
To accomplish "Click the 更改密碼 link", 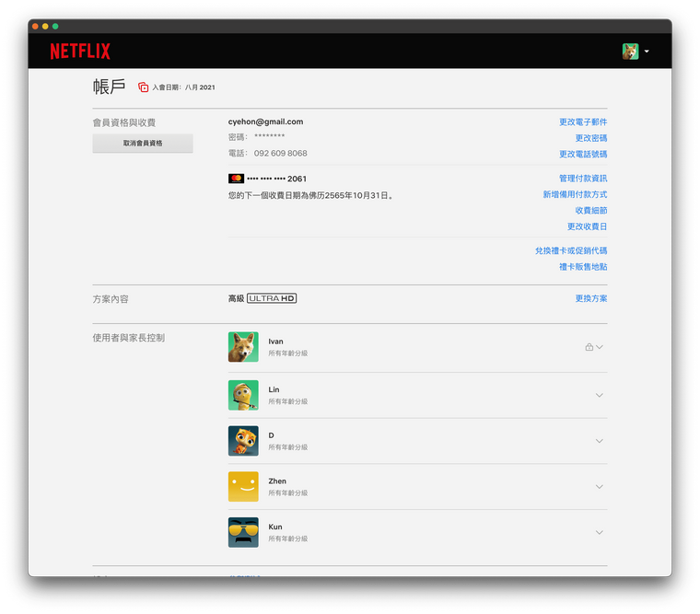I will [x=591, y=138].
